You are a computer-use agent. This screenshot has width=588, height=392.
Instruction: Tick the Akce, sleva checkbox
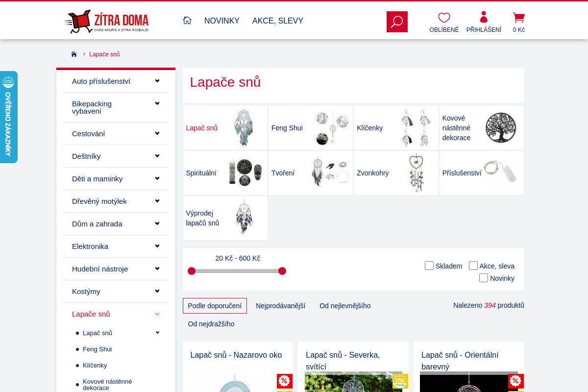[473, 266]
